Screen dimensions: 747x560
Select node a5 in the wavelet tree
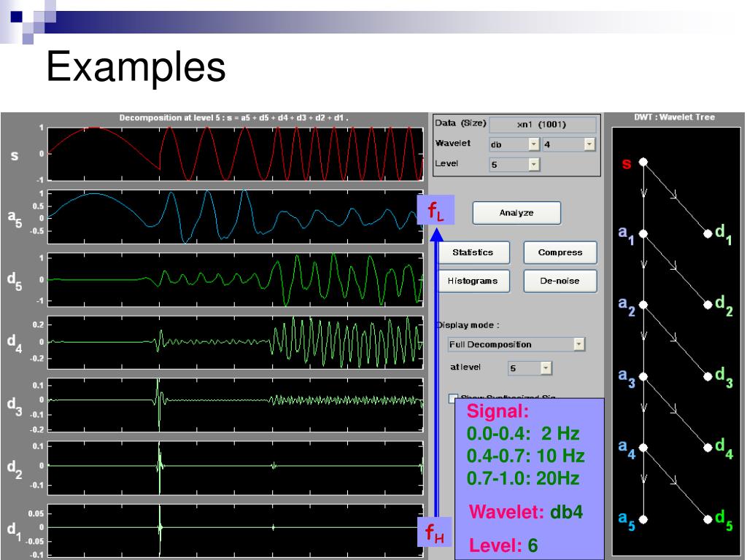pos(643,519)
